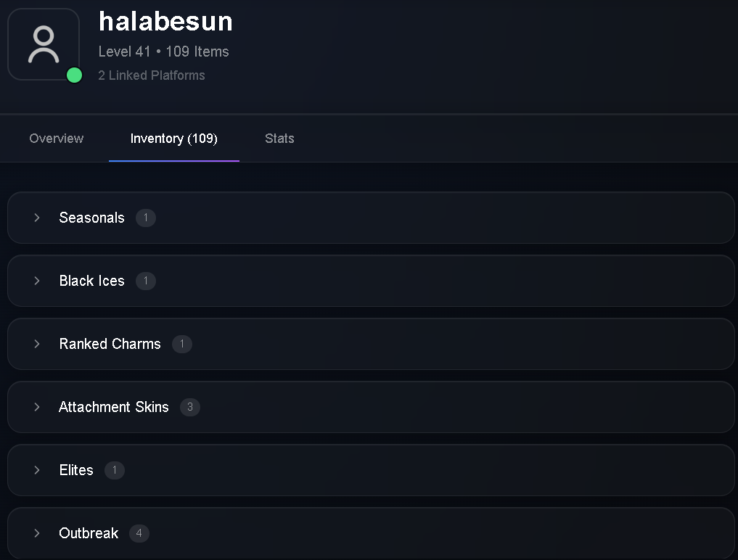
Task: Click the Outbreak count badge 4
Action: coord(139,533)
